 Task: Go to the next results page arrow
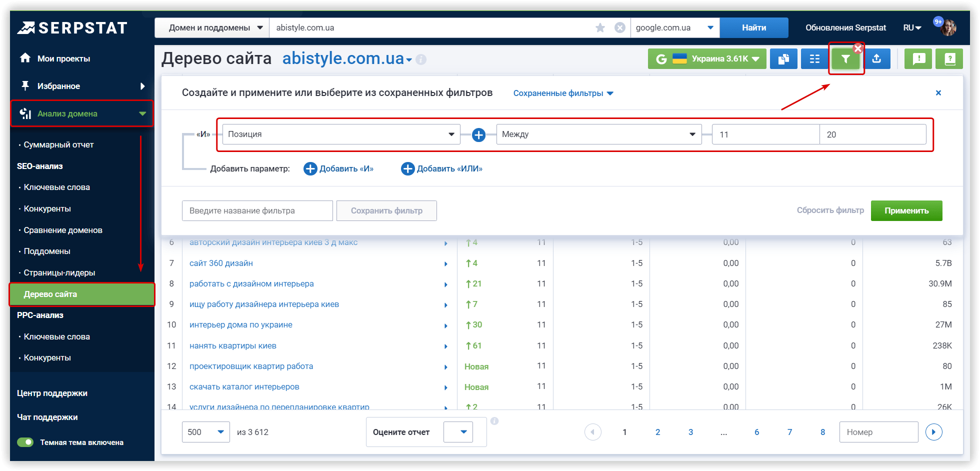933,432
